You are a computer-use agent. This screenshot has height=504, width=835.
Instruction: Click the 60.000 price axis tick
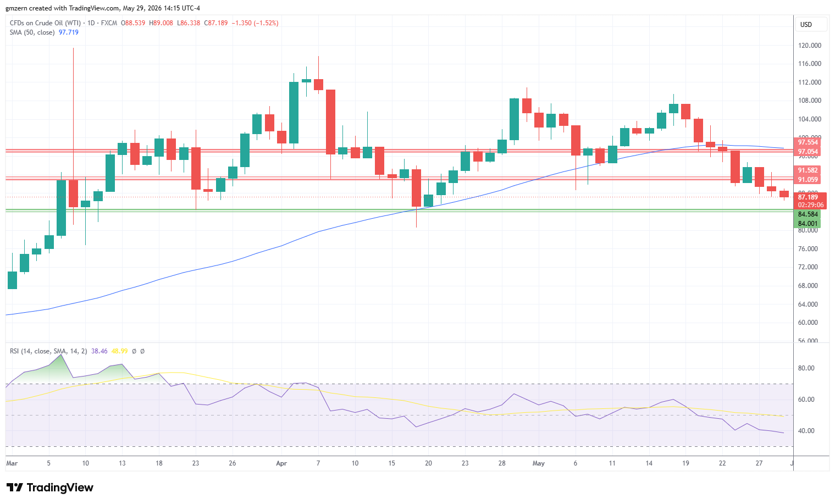point(808,323)
